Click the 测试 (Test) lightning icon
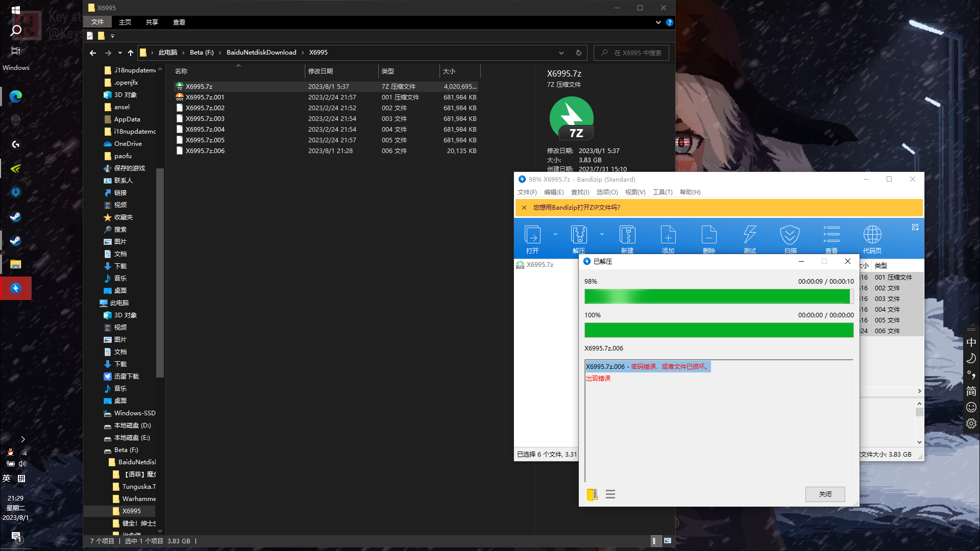Screen dimensions: 980x551 tap(749, 235)
